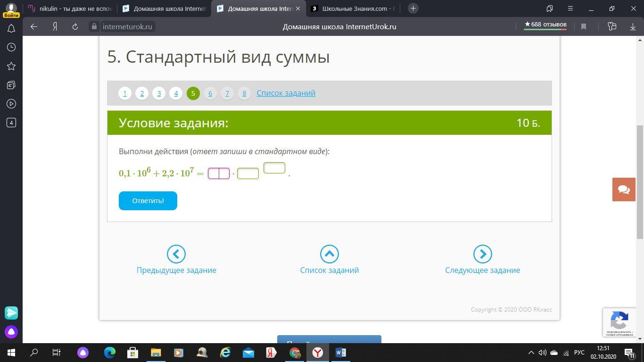The image size is (644, 362).
Task: Click the next task circle arrow
Action: tap(482, 254)
